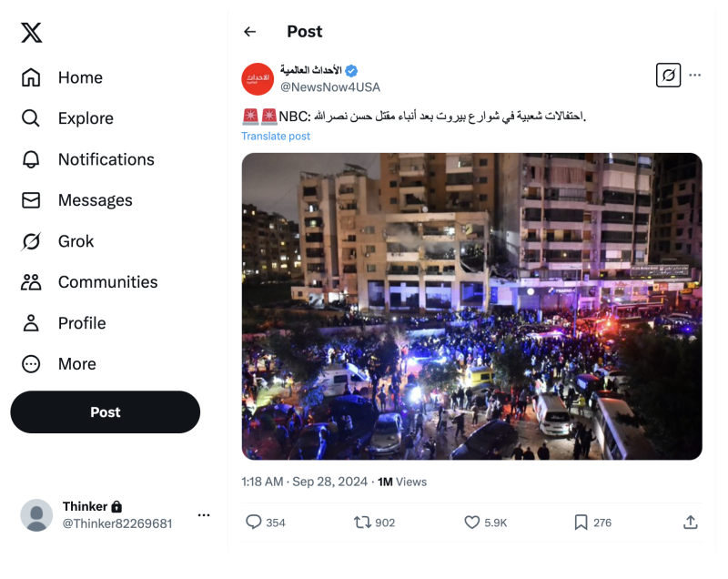This screenshot has height=579, width=728.
Task: Share the post via upload icon
Action: pyautogui.click(x=691, y=522)
